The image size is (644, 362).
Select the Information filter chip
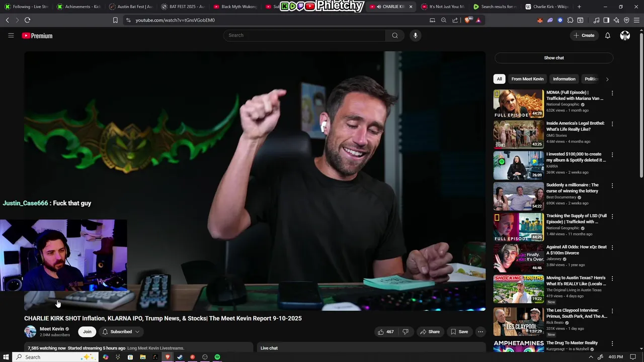[x=564, y=79]
